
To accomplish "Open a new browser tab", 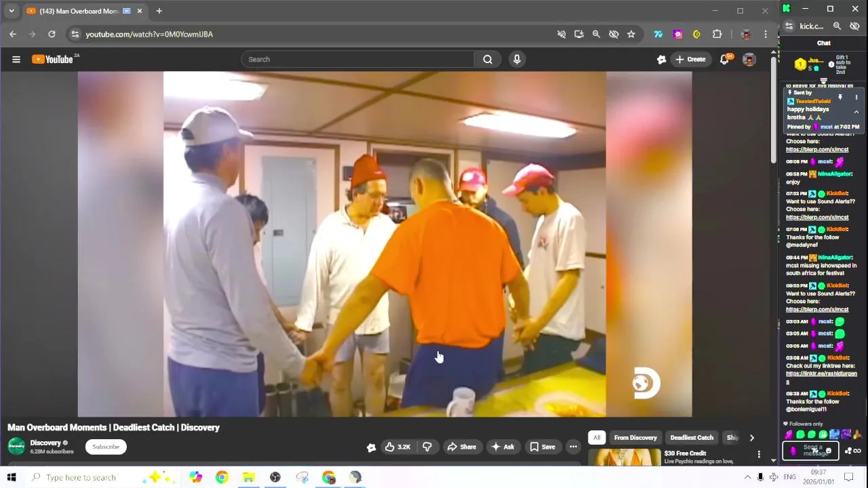I will pos(159,11).
